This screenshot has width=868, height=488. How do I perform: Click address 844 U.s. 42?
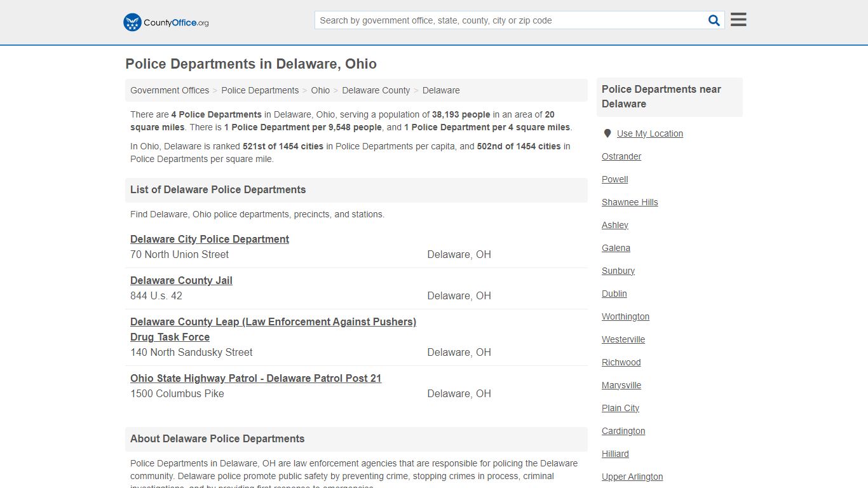click(156, 295)
